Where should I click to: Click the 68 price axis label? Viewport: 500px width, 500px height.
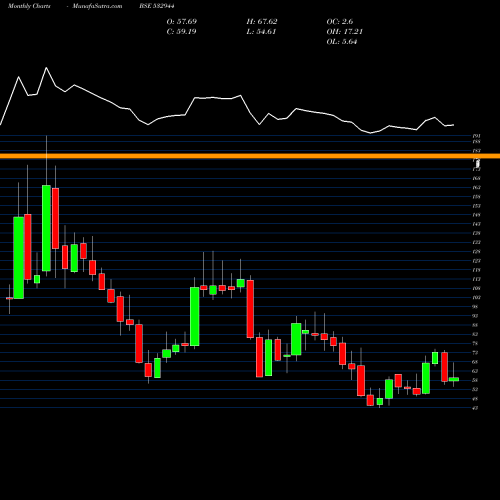[x=475, y=362]
